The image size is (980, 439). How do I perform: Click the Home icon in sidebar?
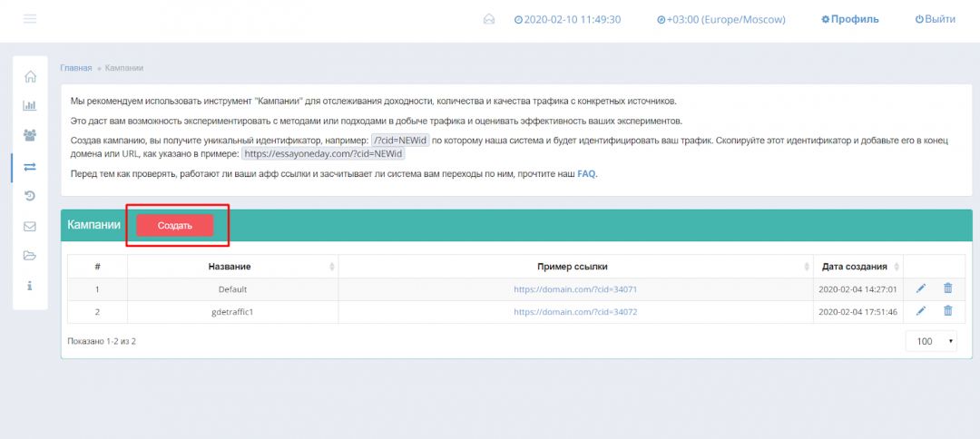click(x=30, y=77)
